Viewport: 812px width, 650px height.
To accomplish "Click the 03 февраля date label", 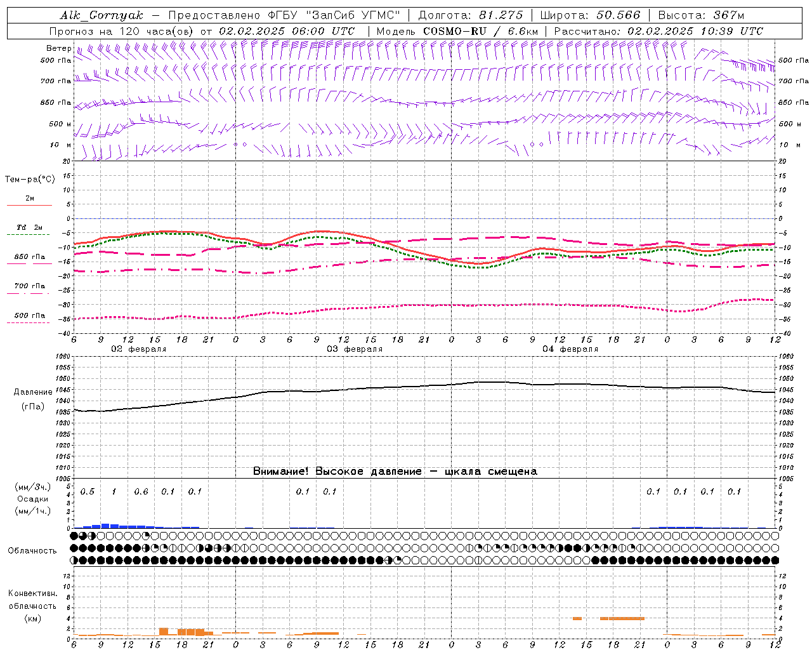I will pyautogui.click(x=355, y=349).
